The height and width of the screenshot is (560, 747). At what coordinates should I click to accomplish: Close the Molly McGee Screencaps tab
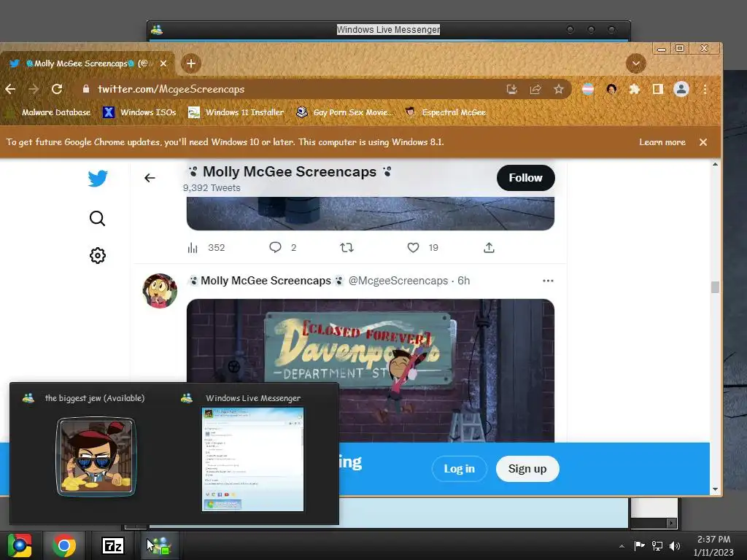(163, 63)
